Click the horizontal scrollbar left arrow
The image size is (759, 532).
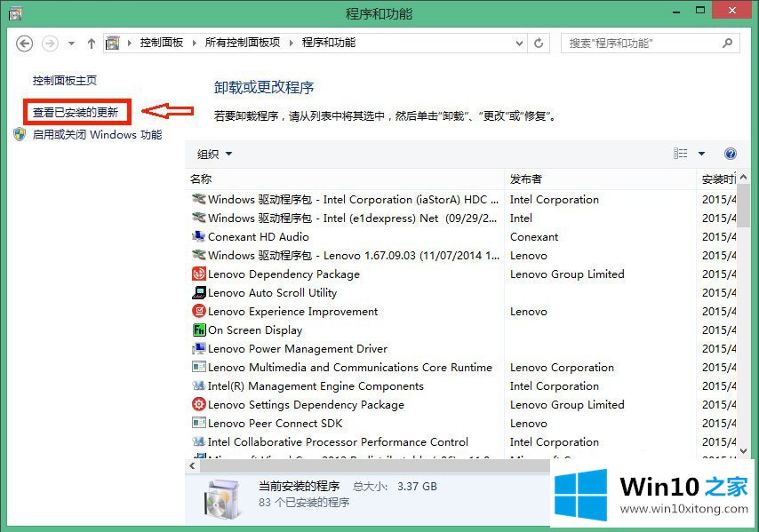click(192, 465)
